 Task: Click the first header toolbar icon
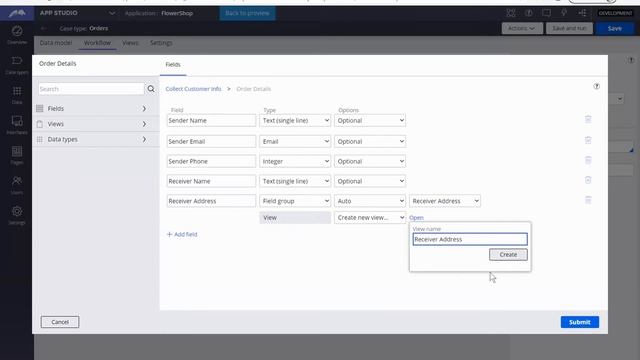pos(511,13)
